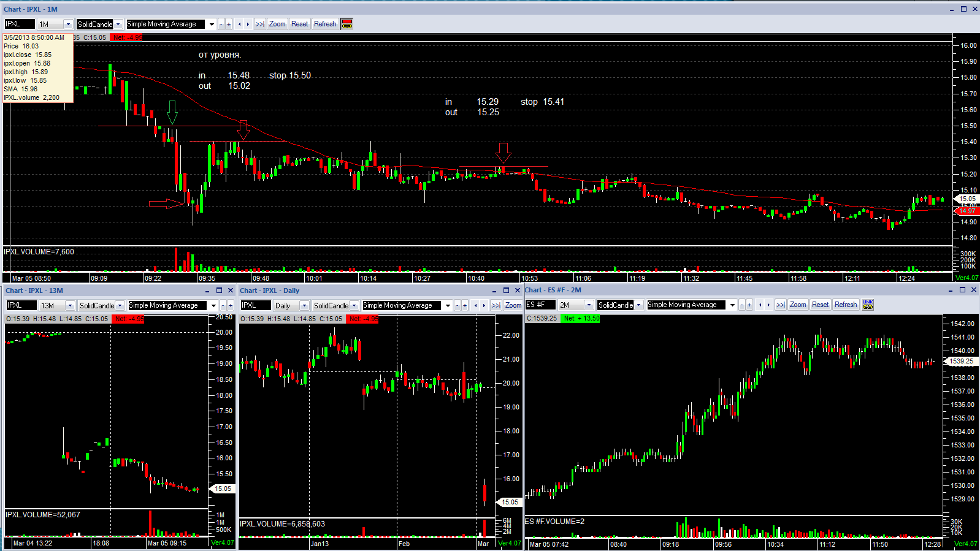
Task: Click plus button in IPXL 13M chart toolbar
Action: click(231, 305)
